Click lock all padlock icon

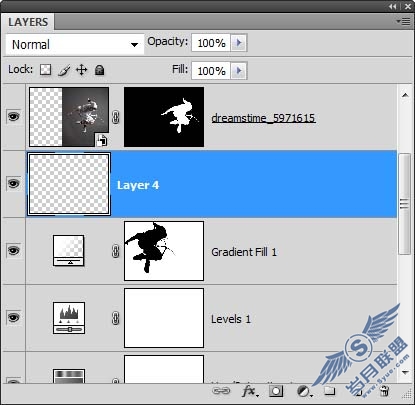click(x=99, y=70)
